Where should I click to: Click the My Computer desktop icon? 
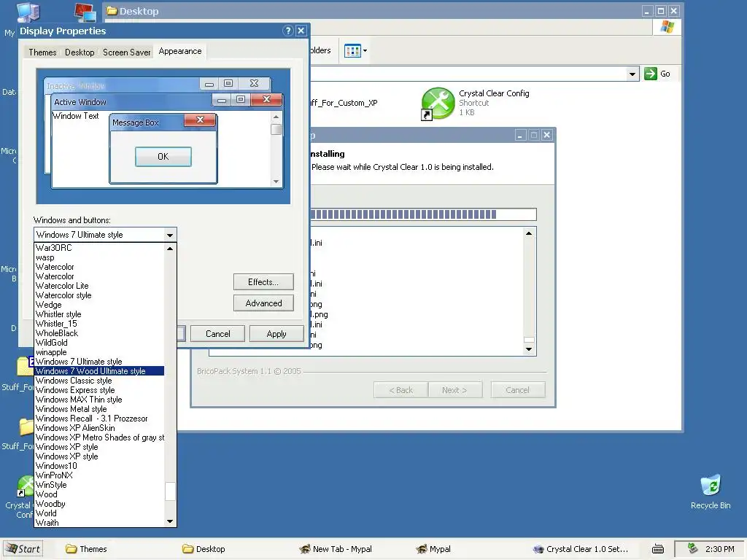28,12
